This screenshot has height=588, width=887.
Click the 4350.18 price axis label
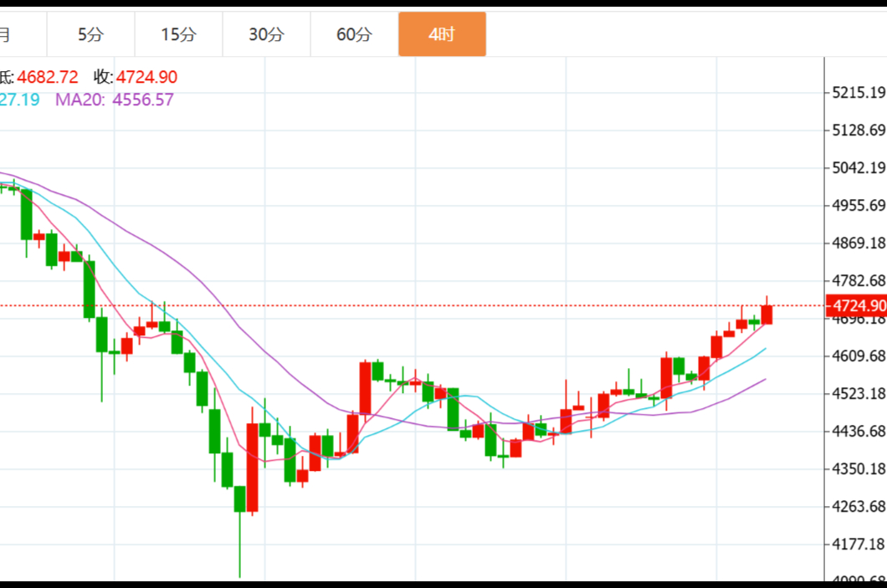click(x=859, y=468)
